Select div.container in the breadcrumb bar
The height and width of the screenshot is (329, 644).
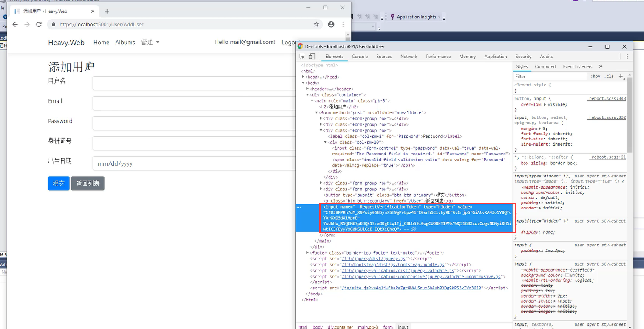[x=340, y=327]
